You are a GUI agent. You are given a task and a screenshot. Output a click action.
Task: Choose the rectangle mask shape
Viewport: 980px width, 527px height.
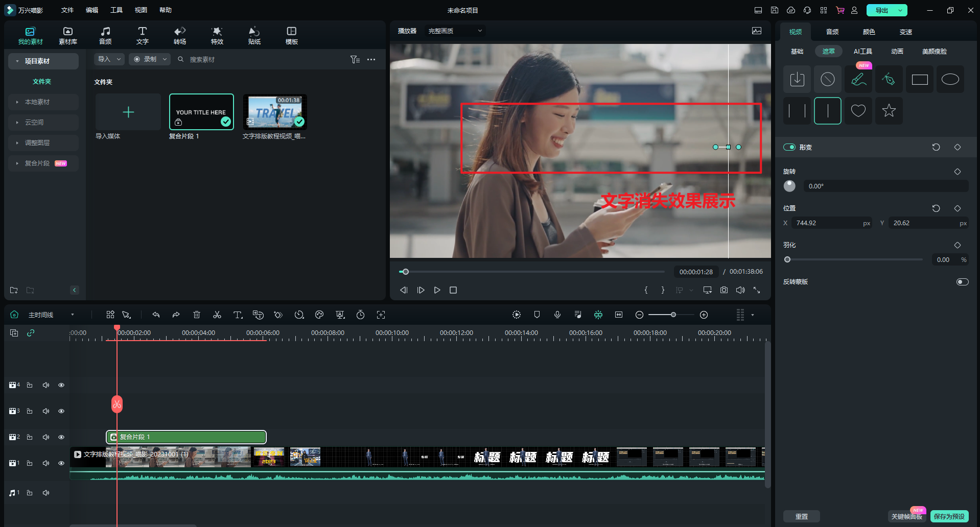click(x=919, y=80)
